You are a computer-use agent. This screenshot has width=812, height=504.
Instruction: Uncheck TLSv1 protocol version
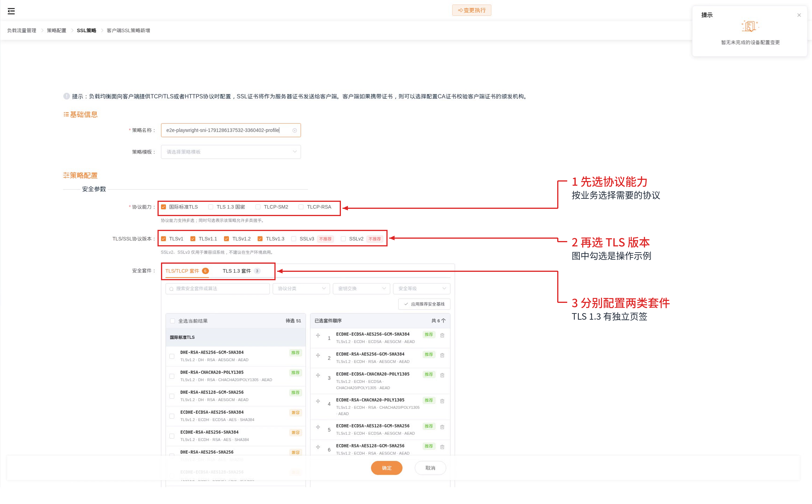point(163,239)
